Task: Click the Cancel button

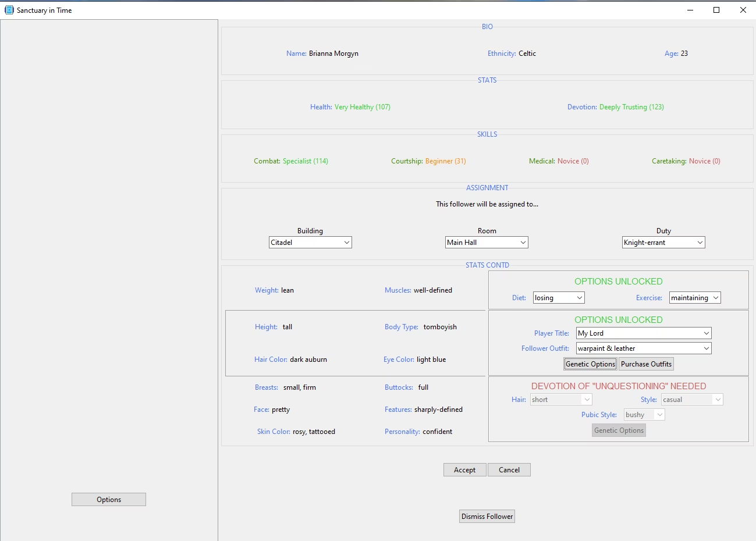Action: (x=509, y=470)
